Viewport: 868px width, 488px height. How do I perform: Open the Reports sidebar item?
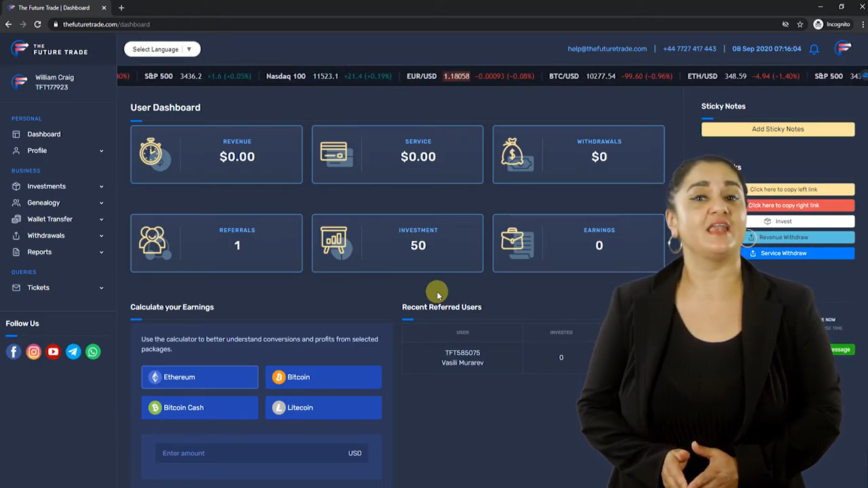click(39, 252)
